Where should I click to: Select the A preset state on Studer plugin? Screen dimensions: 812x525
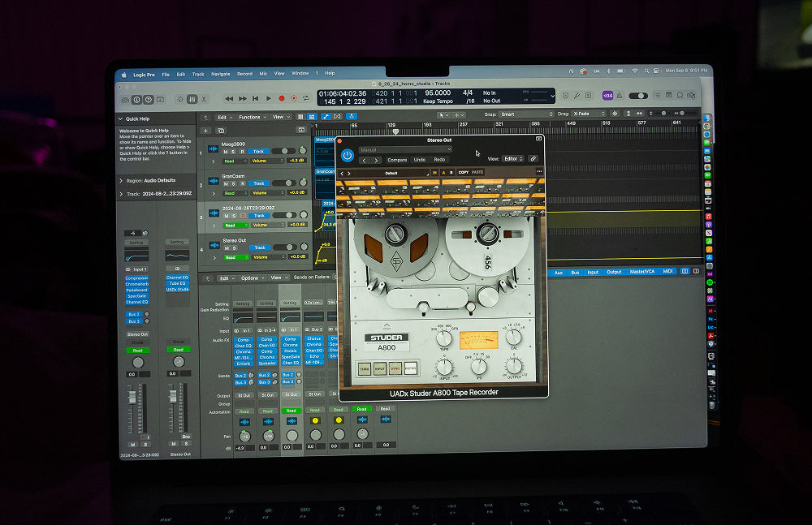pos(443,172)
